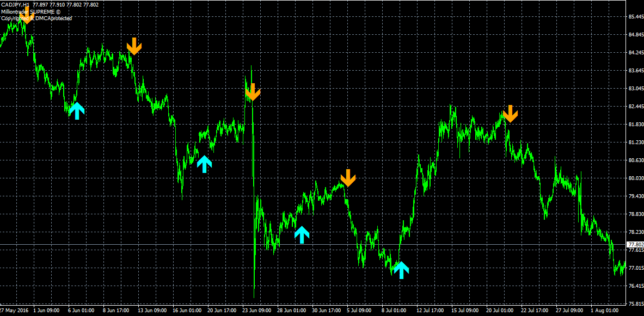Select the 20 Jun 17:00 time label

click(222, 310)
